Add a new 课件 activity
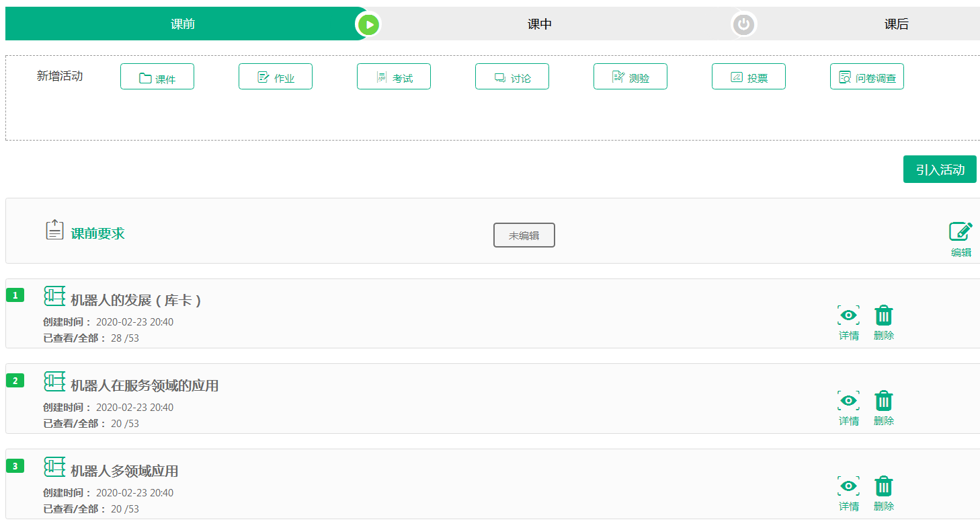Screen dimensions: 980x530 (157, 77)
